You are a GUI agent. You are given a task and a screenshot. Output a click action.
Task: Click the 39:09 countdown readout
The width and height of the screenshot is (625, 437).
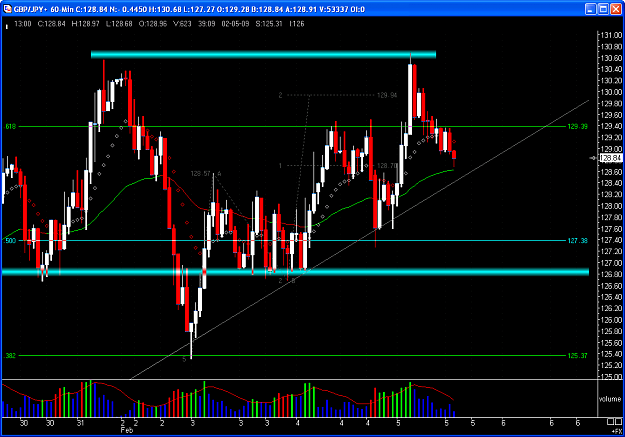[x=206, y=24]
